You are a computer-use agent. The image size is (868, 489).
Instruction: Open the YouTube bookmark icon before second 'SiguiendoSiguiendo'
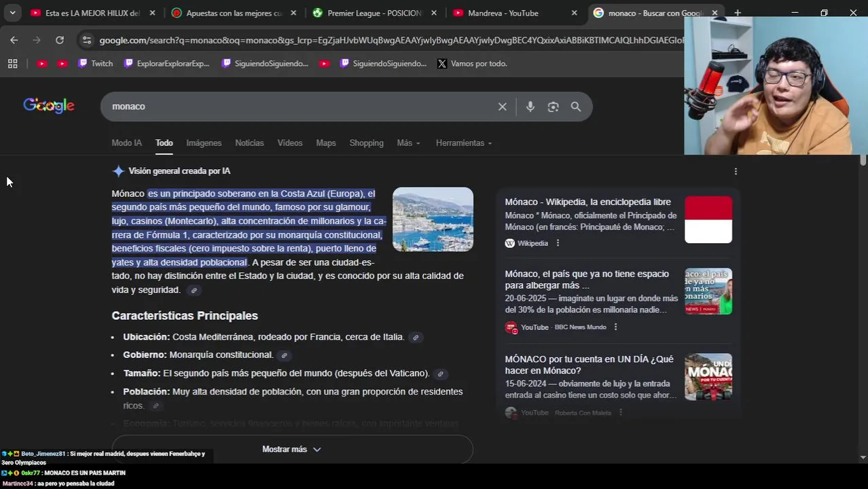(x=324, y=63)
